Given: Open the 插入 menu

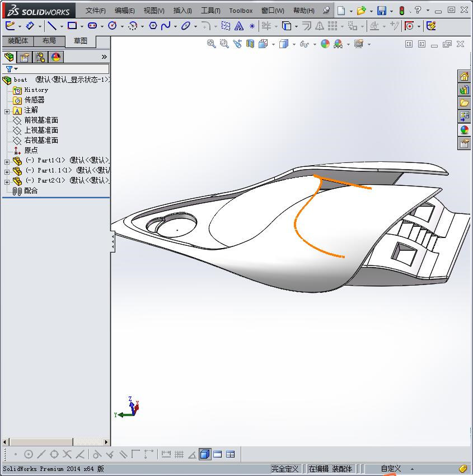Looking at the screenshot, I should coord(181,10).
